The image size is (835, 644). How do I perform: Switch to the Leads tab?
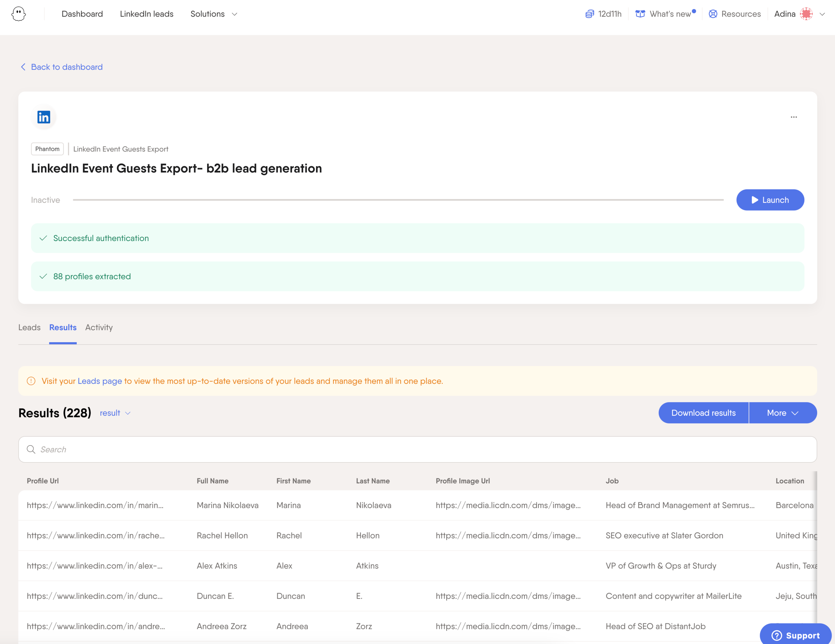pos(30,328)
